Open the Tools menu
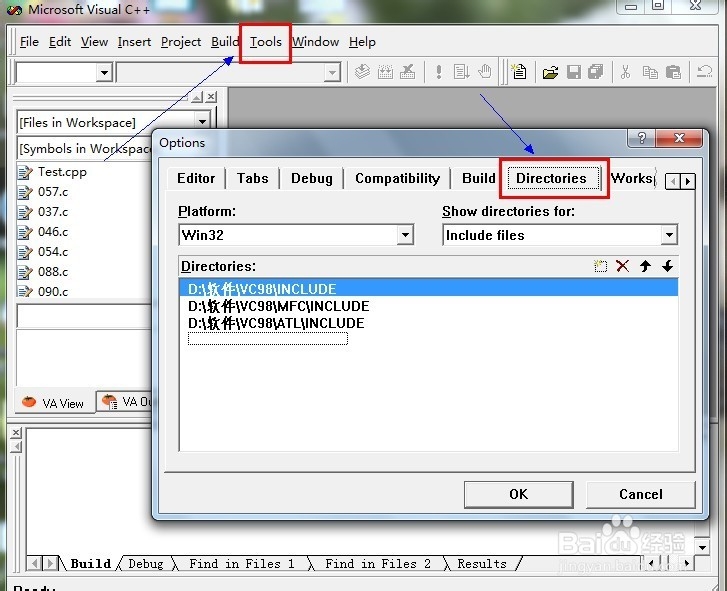This screenshot has height=591, width=727. 266,42
